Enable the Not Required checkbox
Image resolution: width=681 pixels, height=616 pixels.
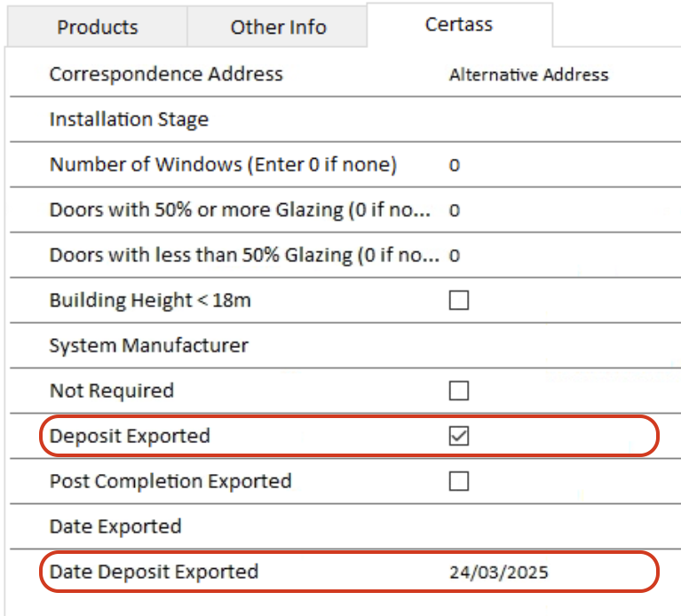pyautogui.click(x=459, y=391)
